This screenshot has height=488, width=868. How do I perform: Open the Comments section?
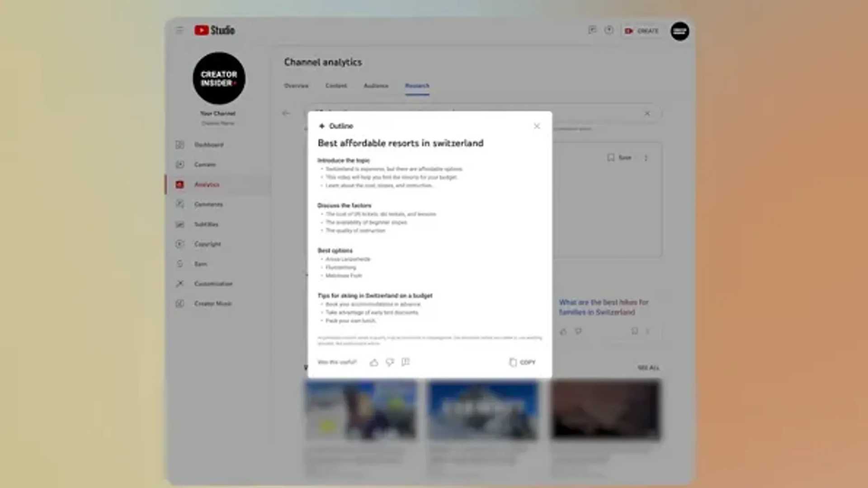point(209,204)
